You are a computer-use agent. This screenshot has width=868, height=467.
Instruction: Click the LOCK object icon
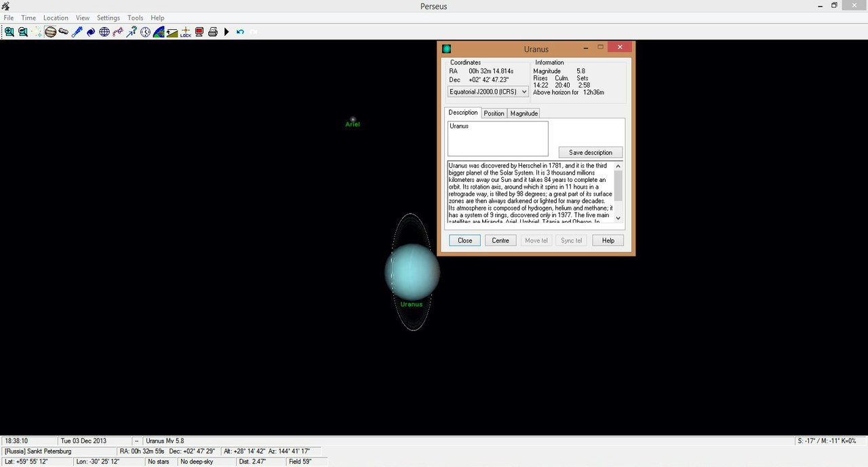coord(186,32)
